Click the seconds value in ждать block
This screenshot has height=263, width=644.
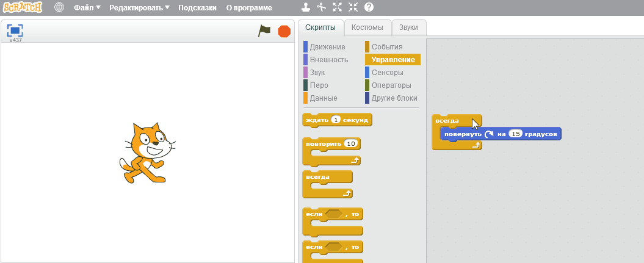coord(335,120)
